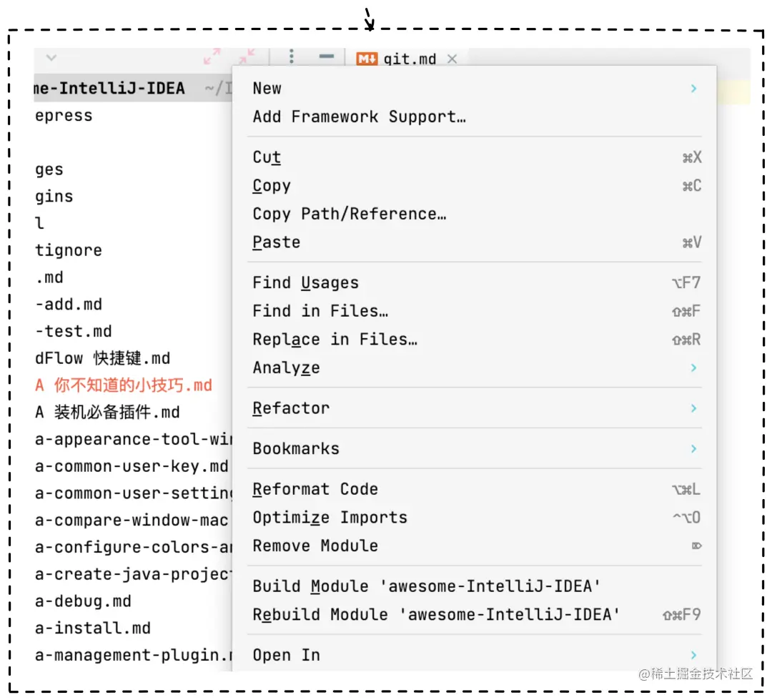Select the 'ges' folder row

tap(133, 169)
